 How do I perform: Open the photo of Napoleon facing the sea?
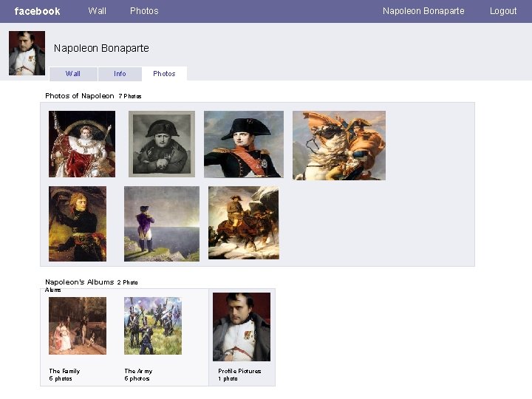(x=162, y=224)
